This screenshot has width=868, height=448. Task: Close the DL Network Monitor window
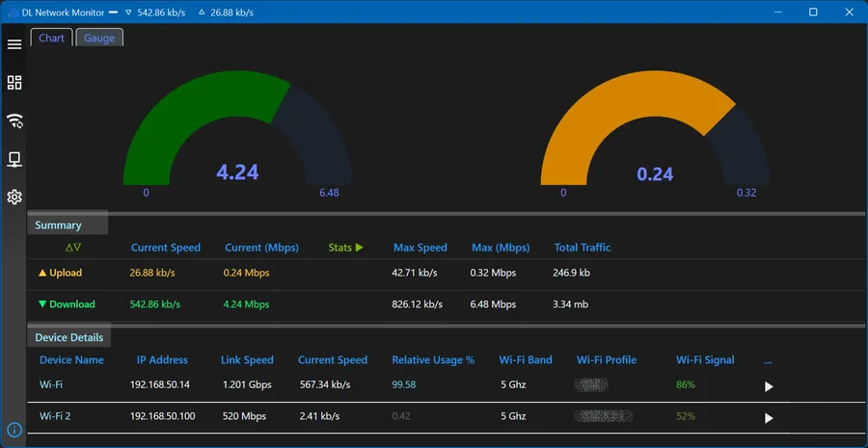(849, 12)
